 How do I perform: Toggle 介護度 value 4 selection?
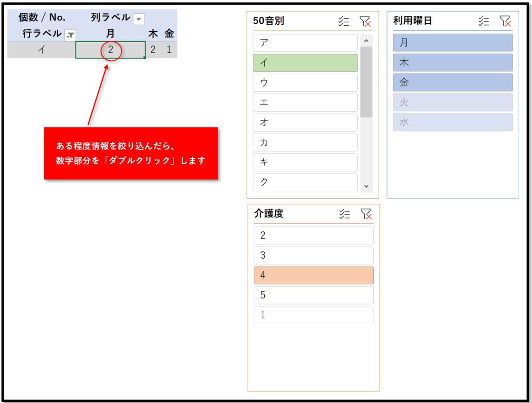[x=313, y=275]
